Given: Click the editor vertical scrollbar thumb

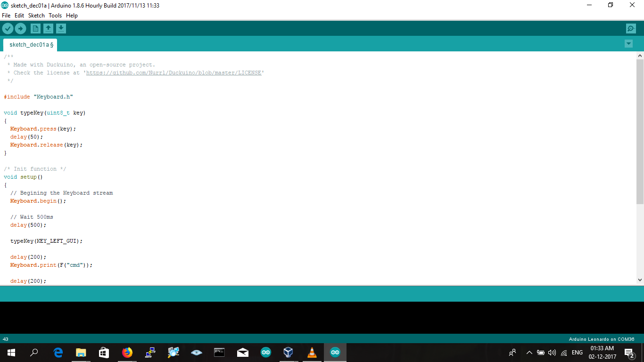Looking at the screenshot, I should 640,132.
